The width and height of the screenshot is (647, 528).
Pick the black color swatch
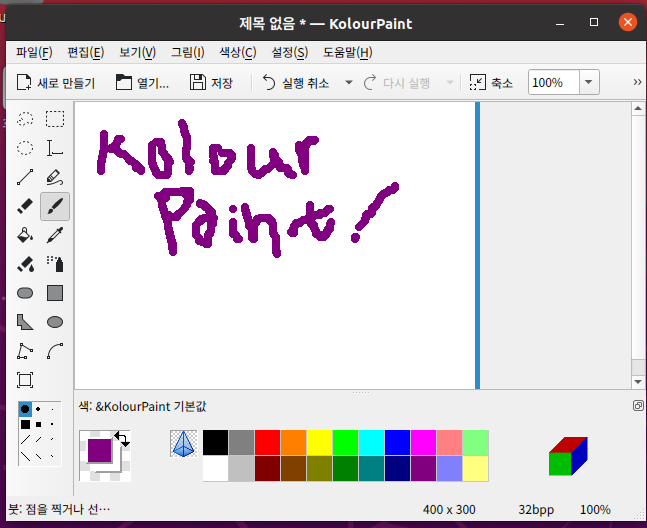[215, 443]
